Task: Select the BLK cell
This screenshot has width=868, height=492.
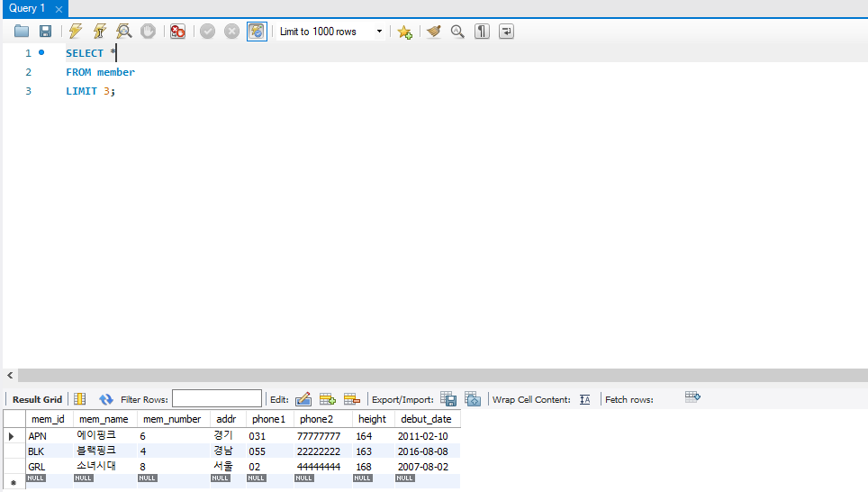Action: pos(50,451)
